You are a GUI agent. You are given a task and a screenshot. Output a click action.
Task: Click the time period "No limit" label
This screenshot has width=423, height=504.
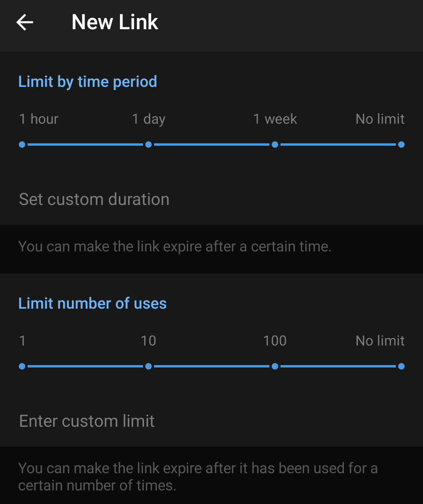tap(380, 119)
